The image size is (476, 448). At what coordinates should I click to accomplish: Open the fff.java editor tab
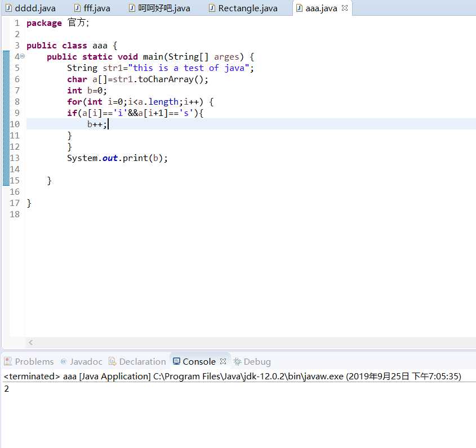click(92, 8)
